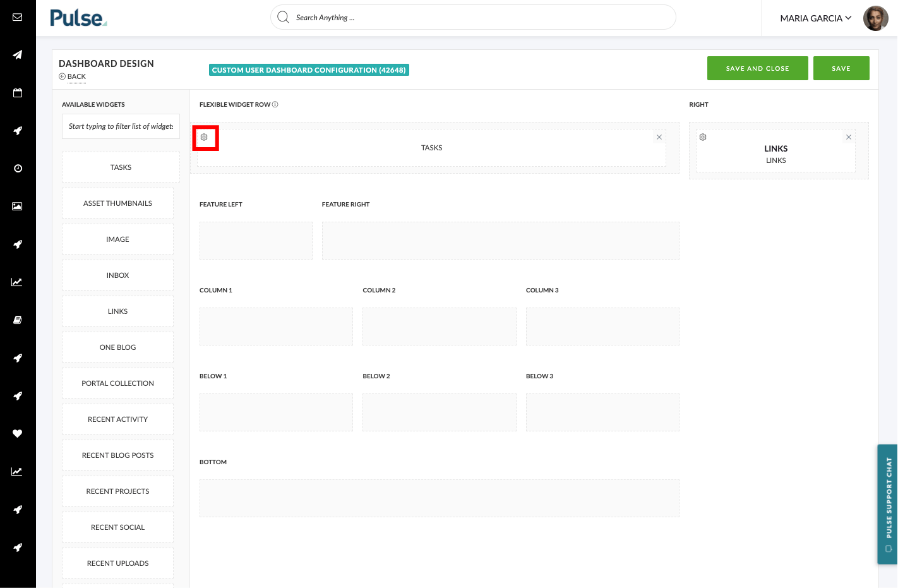898x588 pixels.
Task: Click the Flexible Widget Row info icon
Action: click(275, 104)
